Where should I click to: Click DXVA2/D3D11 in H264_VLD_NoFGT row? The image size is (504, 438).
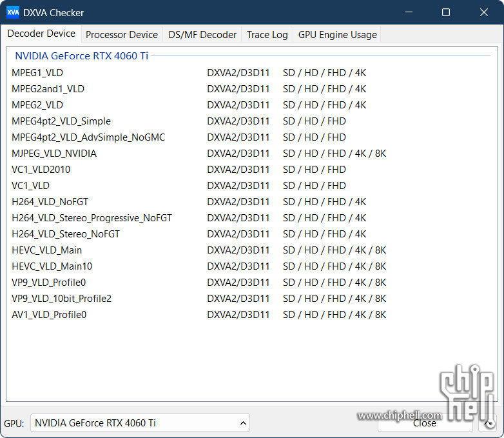(238, 202)
